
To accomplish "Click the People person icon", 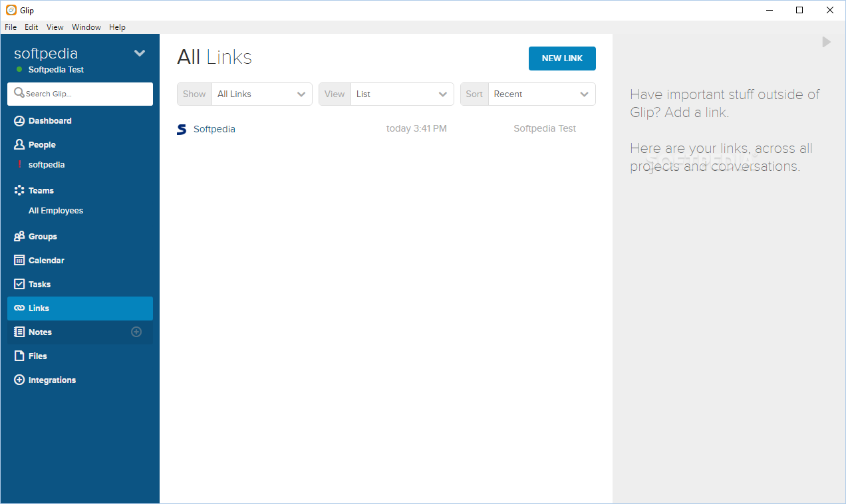I will pyautogui.click(x=19, y=144).
